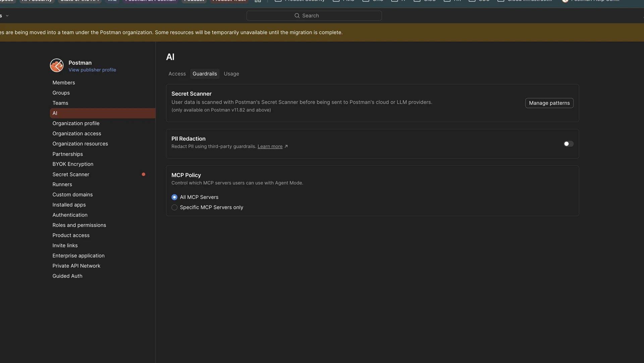Image resolution: width=644 pixels, height=363 pixels.
Task: Click the Manage patterns button
Action: (549, 103)
